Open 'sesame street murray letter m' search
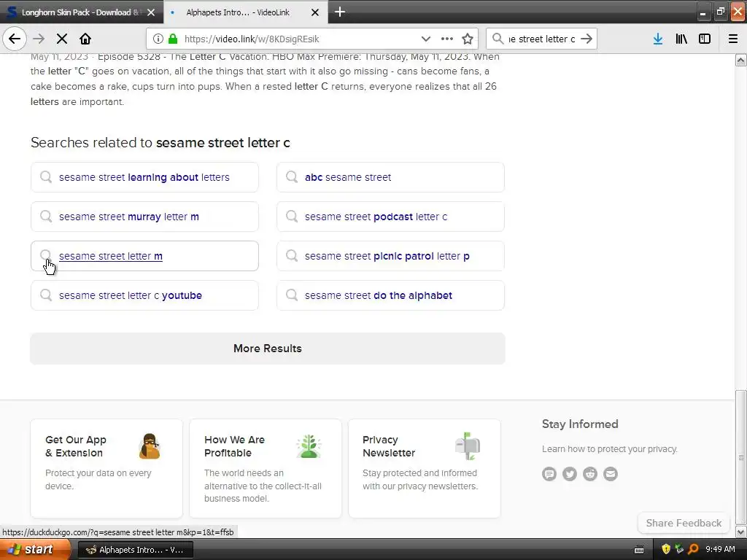Image resolution: width=747 pixels, height=560 pixels. tap(145, 217)
